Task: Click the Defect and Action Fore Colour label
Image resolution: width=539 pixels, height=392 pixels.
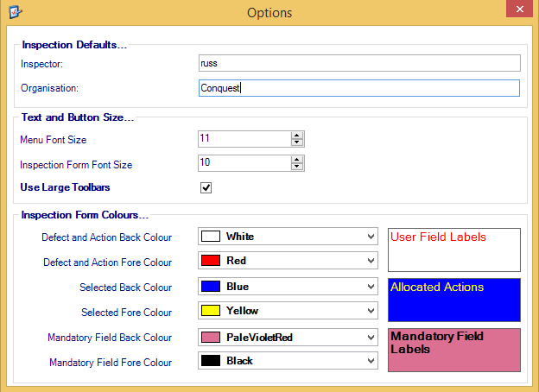Action: 108,262
